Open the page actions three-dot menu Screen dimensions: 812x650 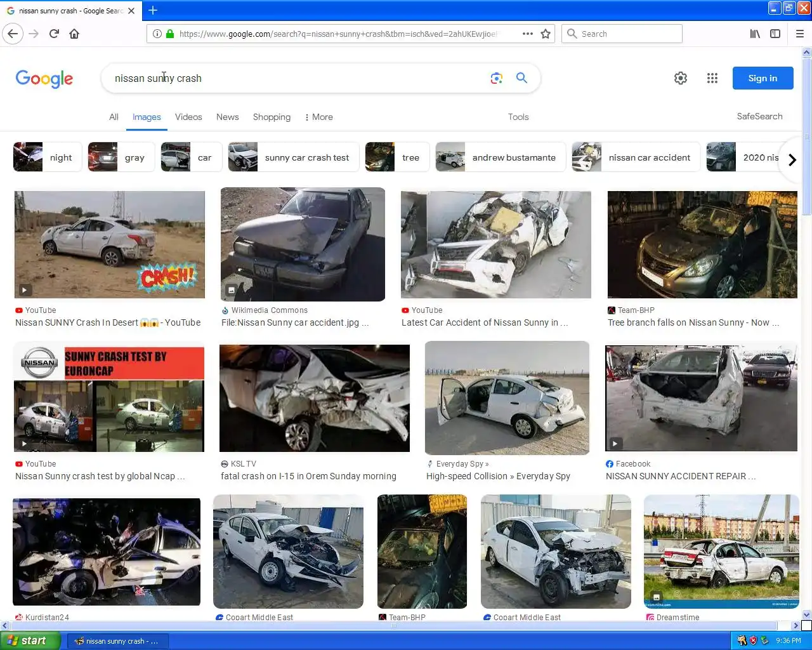coord(527,34)
